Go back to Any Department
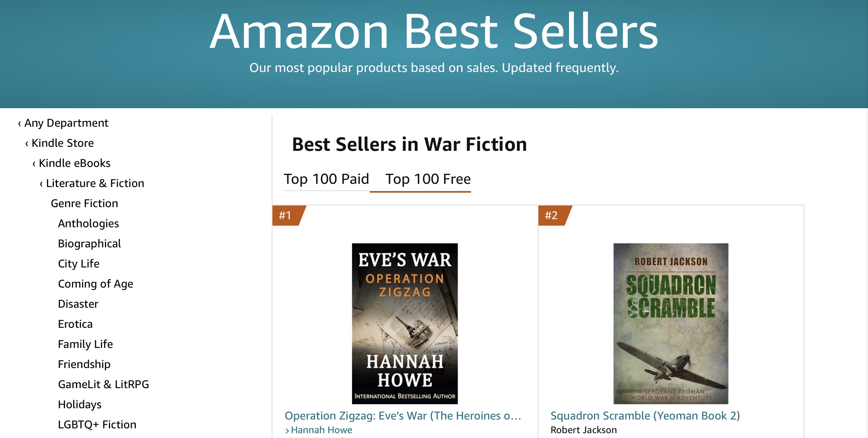 [x=66, y=123]
